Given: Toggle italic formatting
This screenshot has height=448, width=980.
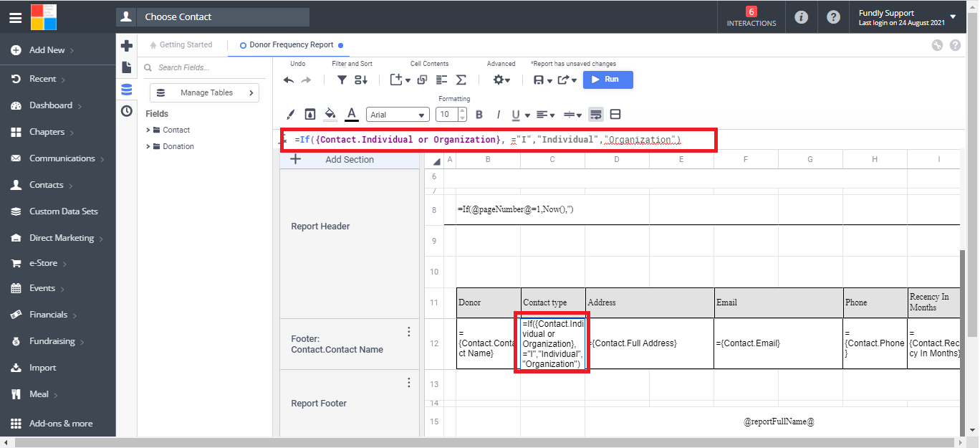Looking at the screenshot, I should pyautogui.click(x=499, y=115).
